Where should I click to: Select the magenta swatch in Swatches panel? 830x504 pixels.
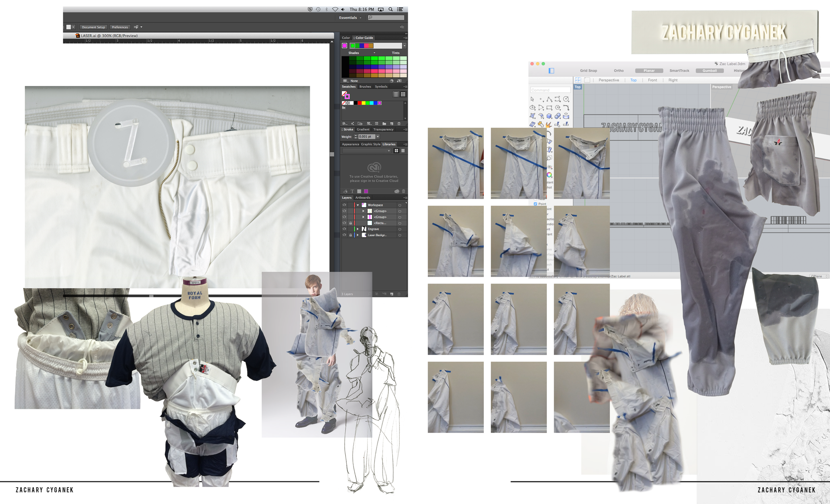[x=379, y=103]
